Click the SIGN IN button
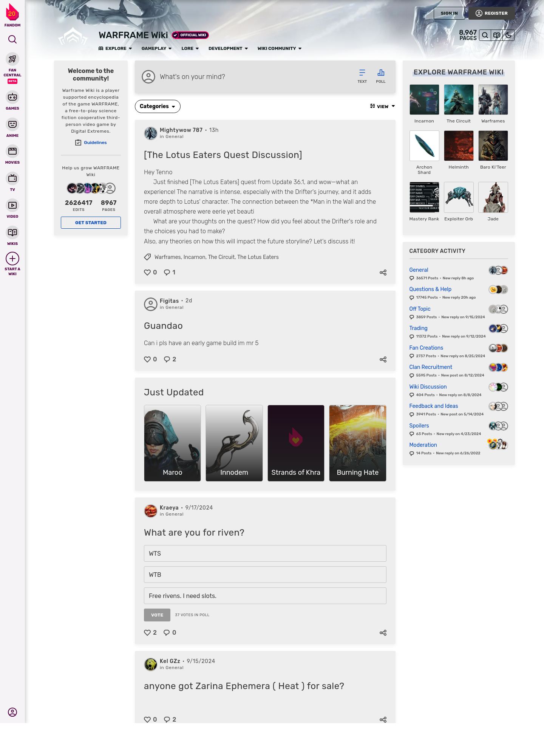The width and height of the screenshot is (544, 756). tap(449, 13)
